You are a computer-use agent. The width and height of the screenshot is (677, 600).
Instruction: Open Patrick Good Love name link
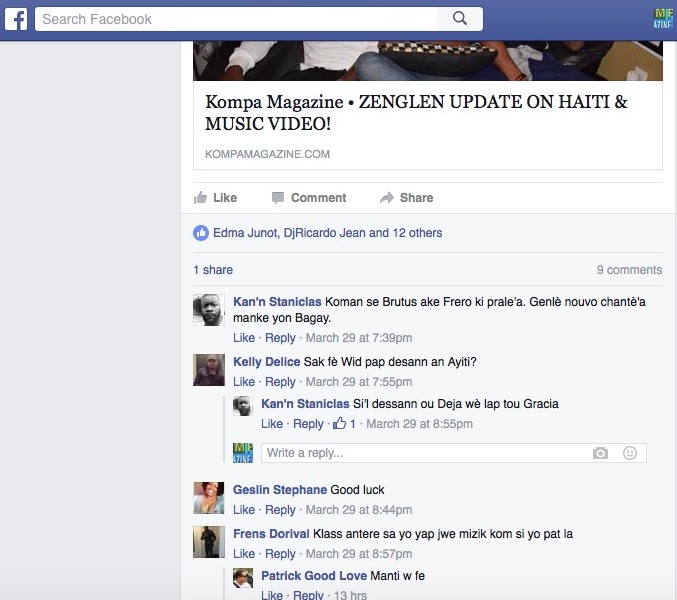(x=314, y=576)
